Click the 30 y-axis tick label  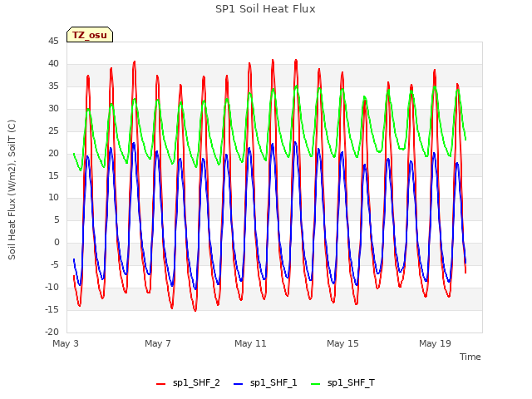click(x=53, y=108)
